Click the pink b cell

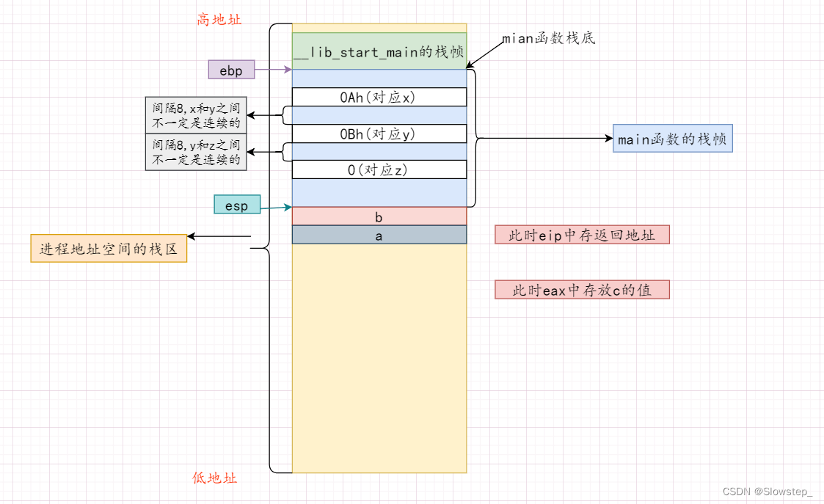379,216
